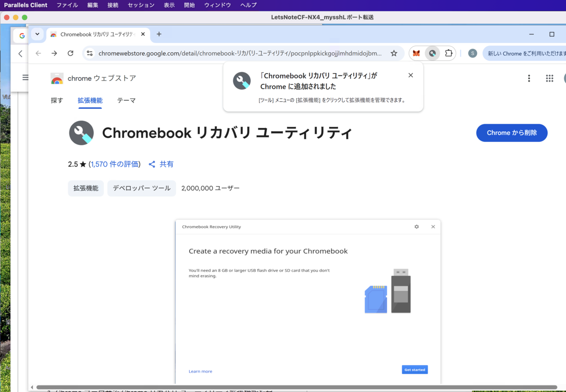Open site information icon beside URL

click(90, 53)
